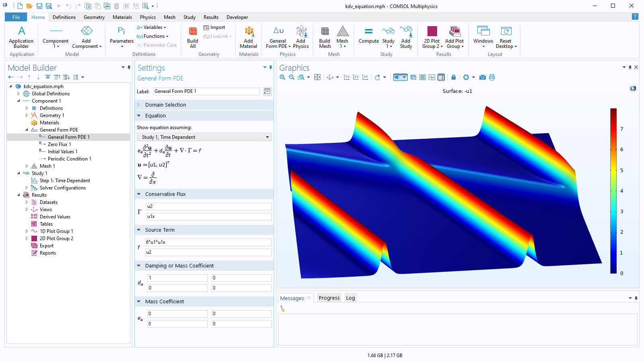Toggle the view lock in Graphics
The image size is (644, 362).
454,77
